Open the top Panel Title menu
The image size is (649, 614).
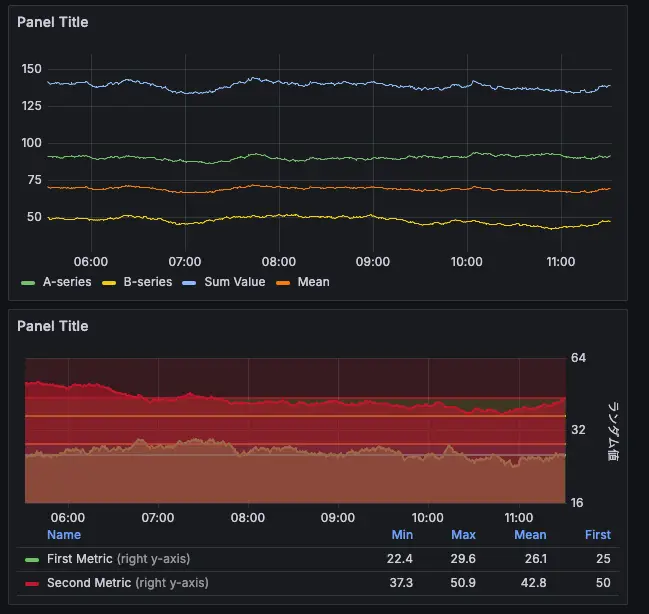click(53, 22)
